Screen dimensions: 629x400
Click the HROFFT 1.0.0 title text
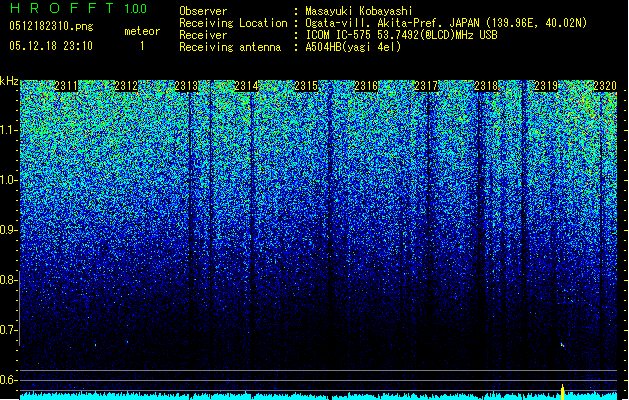78,8
